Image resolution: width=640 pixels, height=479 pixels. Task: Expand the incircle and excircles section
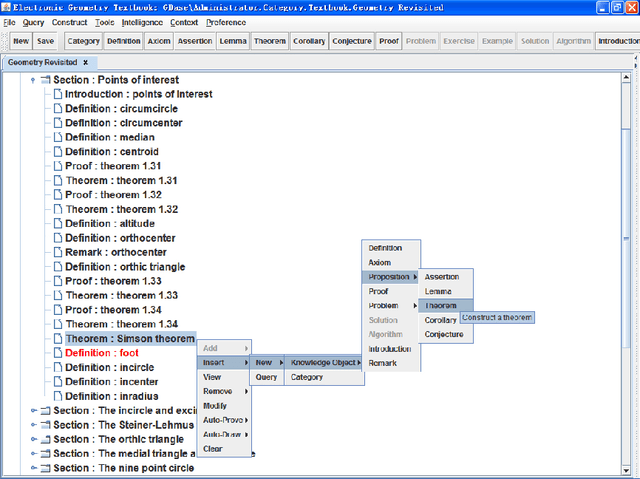click(33, 411)
